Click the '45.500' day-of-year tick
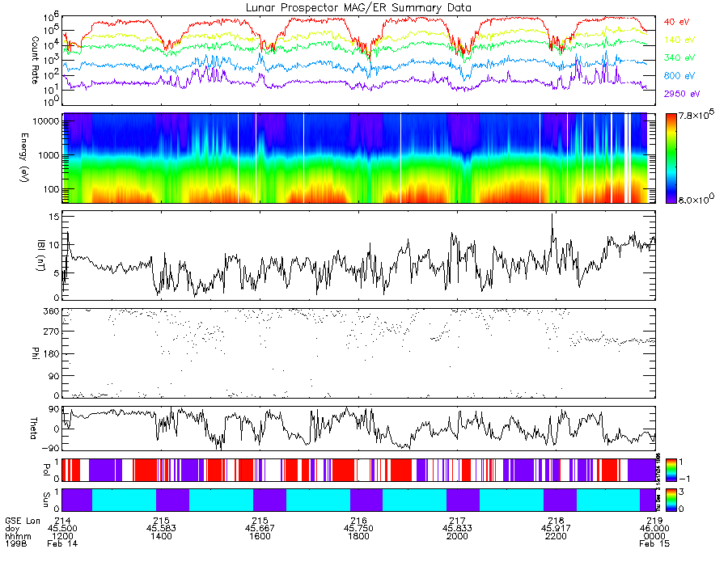Image resolution: width=728 pixels, height=566 pixels. [x=62, y=529]
